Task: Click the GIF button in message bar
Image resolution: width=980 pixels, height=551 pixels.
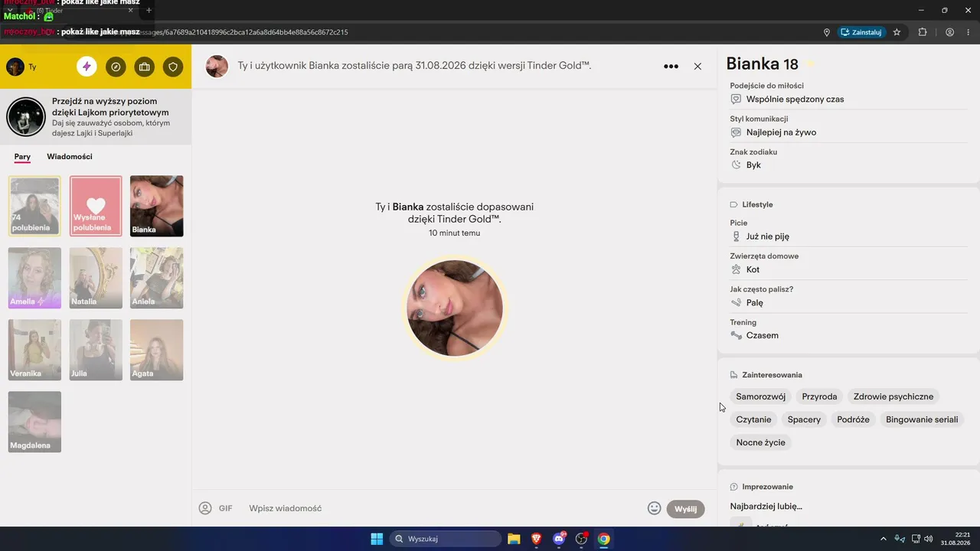Action: pos(225,508)
